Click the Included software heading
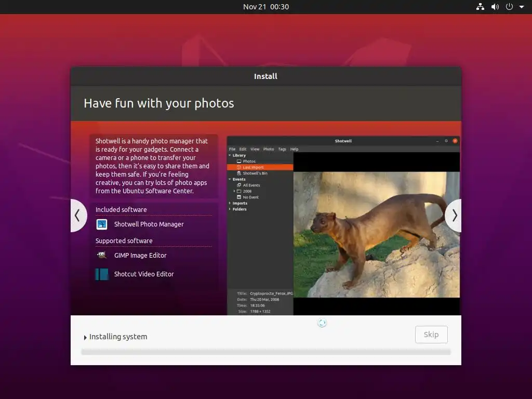This screenshot has height=399, width=532. [121, 210]
